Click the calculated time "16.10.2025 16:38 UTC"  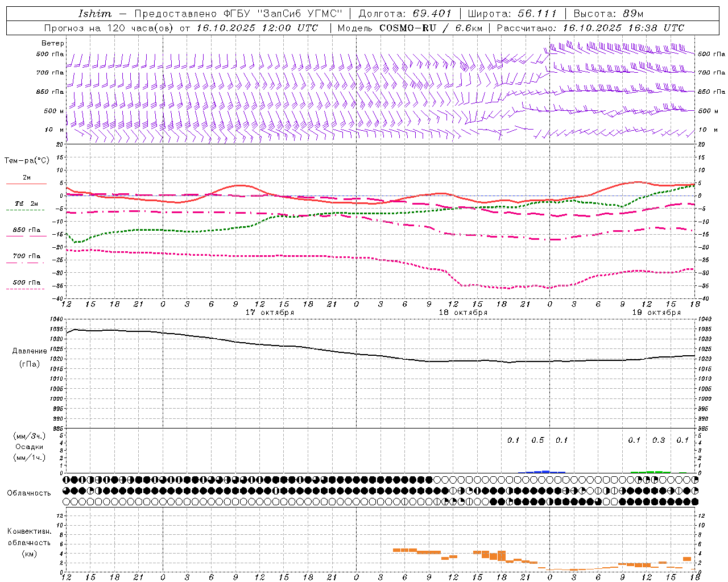pyautogui.click(x=623, y=28)
